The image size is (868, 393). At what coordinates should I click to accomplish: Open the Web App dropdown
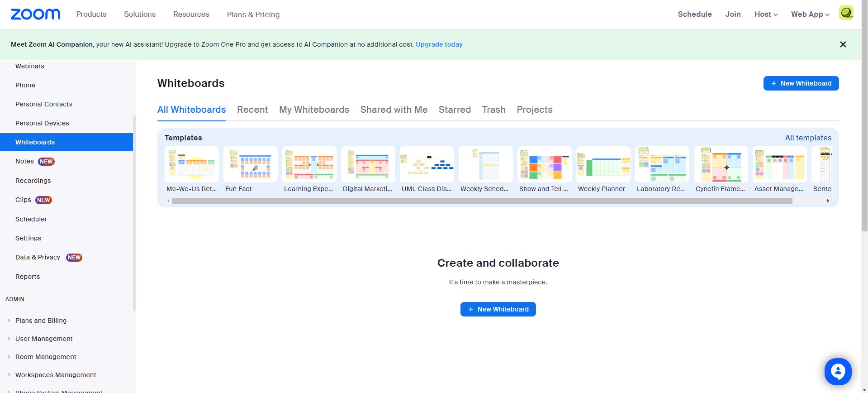(x=810, y=14)
